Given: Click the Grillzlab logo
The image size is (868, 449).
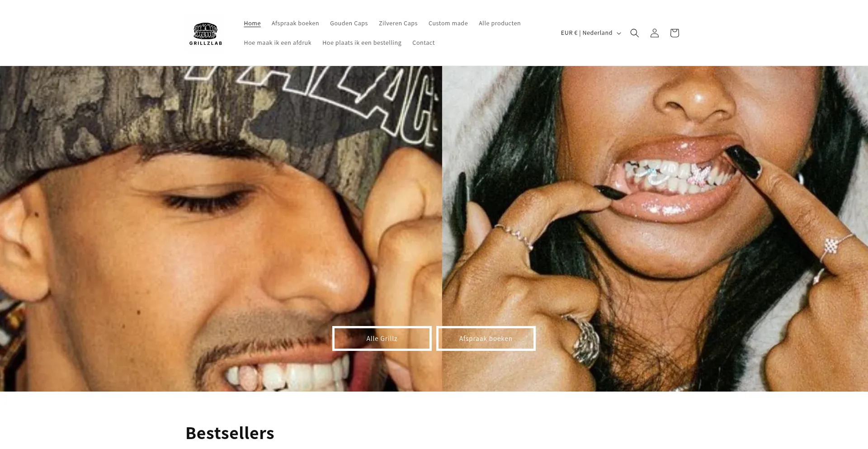Looking at the screenshot, I should pos(206,33).
